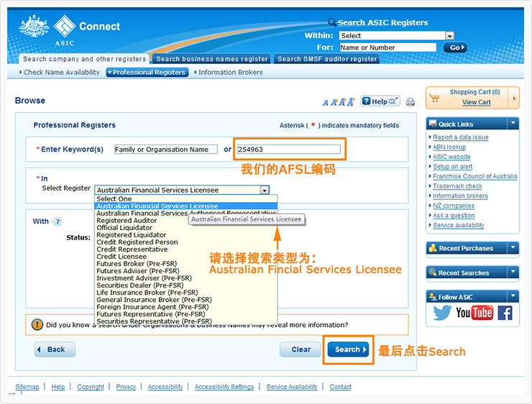
Task: Collapse the Quick Links panel
Action: (513, 123)
